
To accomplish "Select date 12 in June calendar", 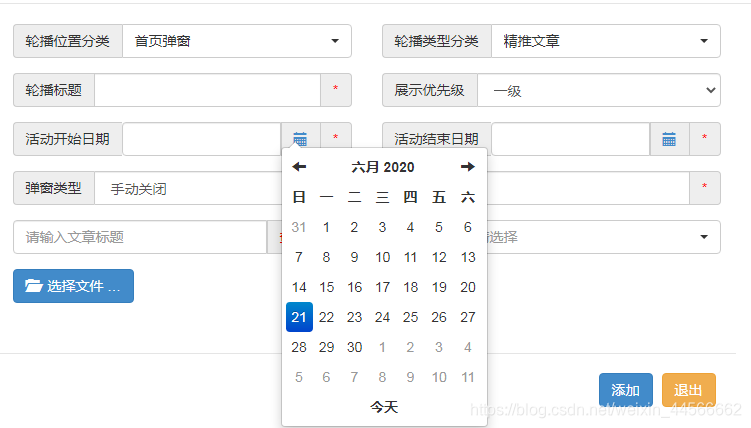I will 439,257.
